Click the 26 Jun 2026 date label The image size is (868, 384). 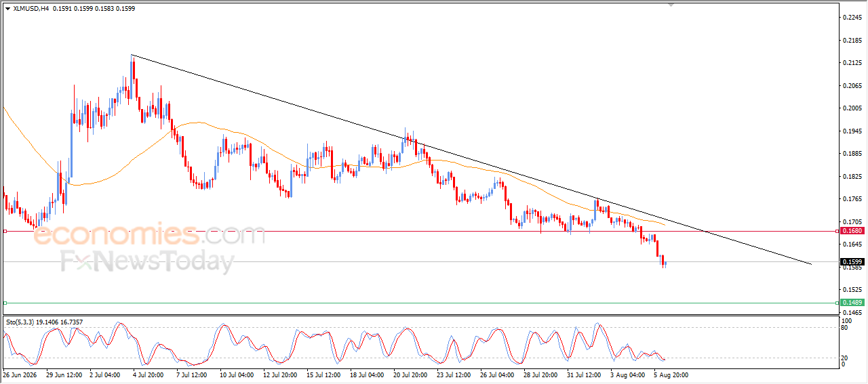click(x=18, y=374)
